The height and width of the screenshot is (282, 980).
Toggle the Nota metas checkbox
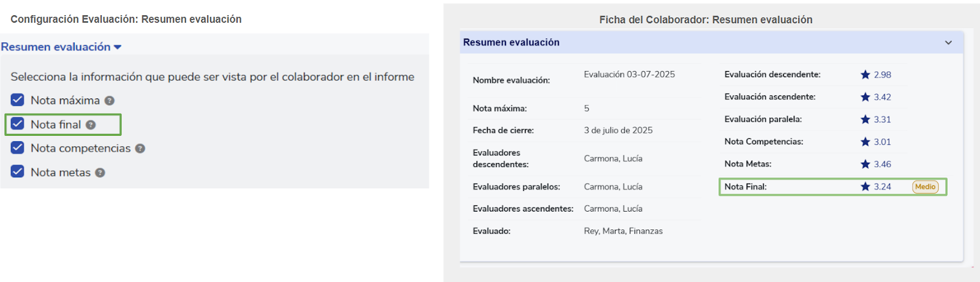pos(18,171)
